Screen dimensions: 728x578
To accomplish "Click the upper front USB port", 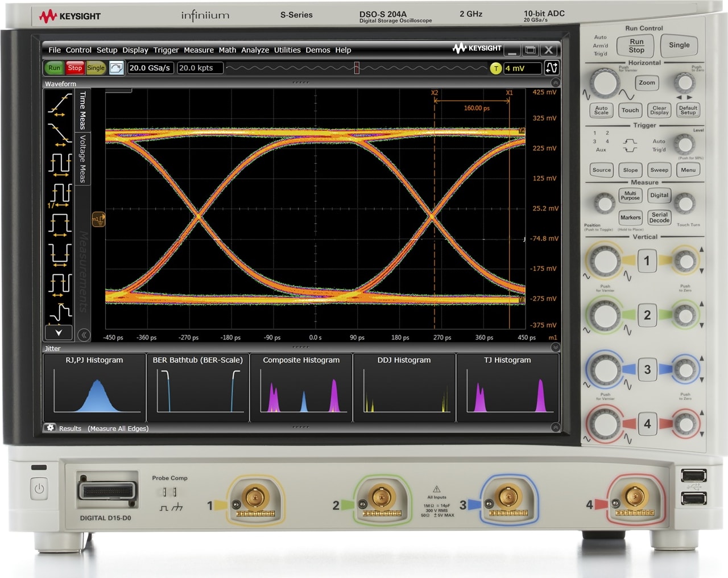I will pos(693,475).
